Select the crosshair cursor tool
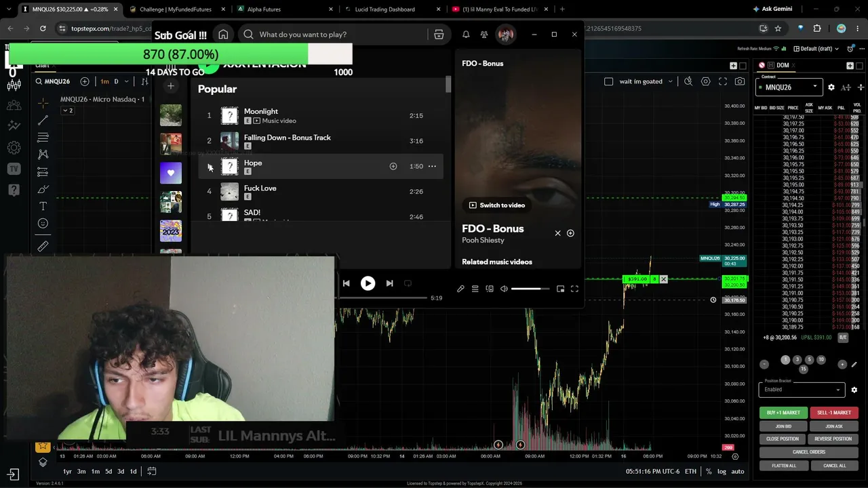The height and width of the screenshot is (488, 868). point(43,103)
